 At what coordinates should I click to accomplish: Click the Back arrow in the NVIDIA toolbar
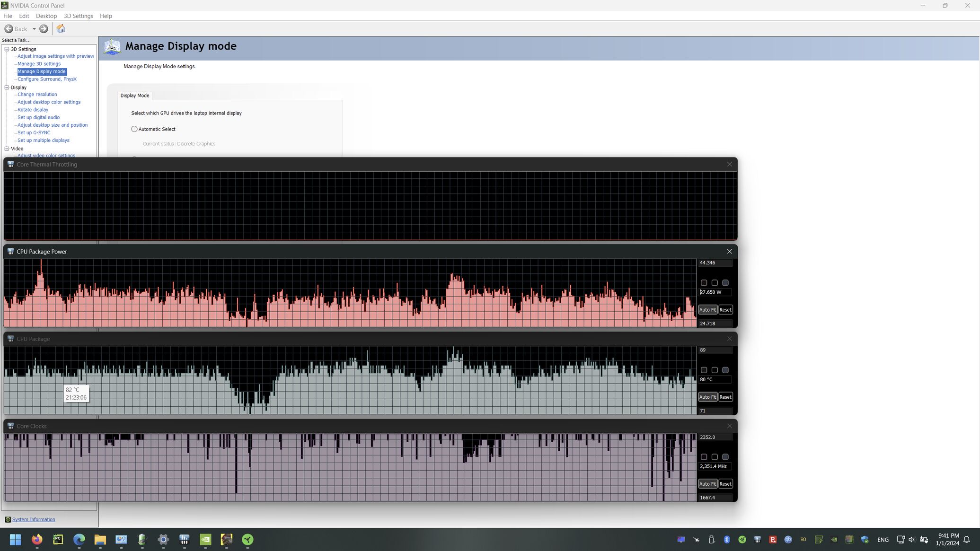click(x=9, y=29)
